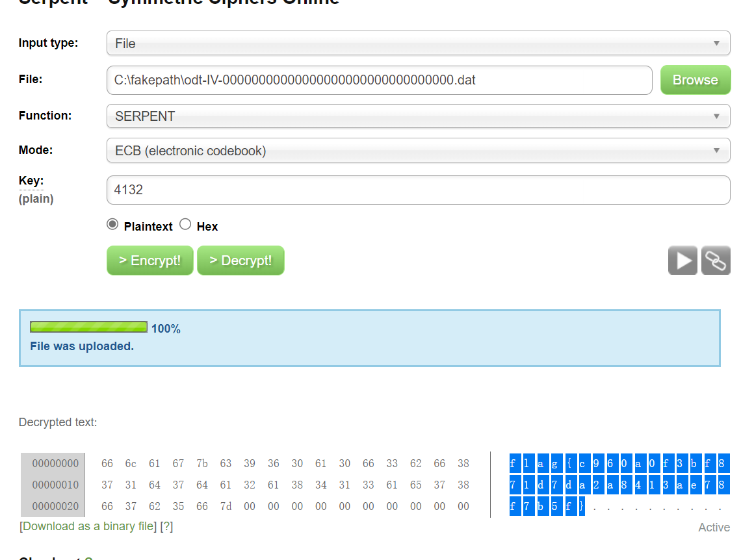Viewport: 741px width, 560px height.
Task: Open the Input type dropdown
Action: [x=418, y=43]
